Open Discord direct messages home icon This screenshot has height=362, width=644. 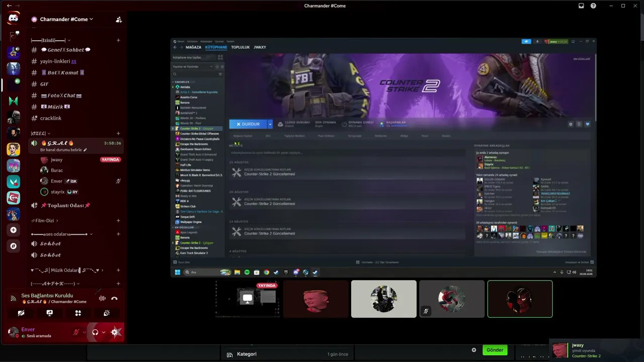(x=14, y=18)
